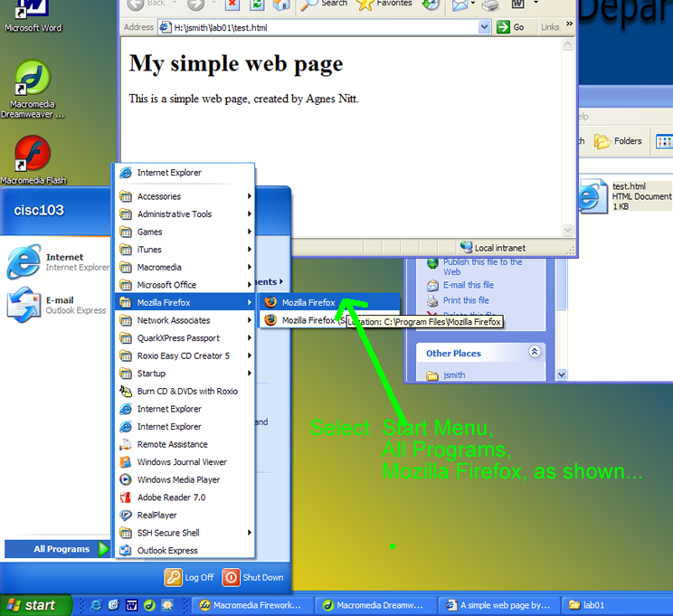Open the iTunes program group
This screenshot has height=616, width=673.
coord(185,250)
